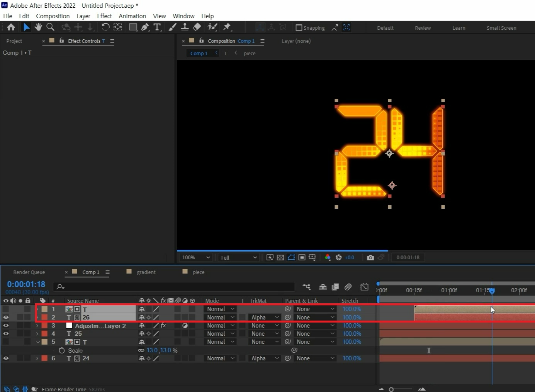Expand layer 3 Adjustment Layer 2
The width and height of the screenshot is (535, 392).
(37, 326)
